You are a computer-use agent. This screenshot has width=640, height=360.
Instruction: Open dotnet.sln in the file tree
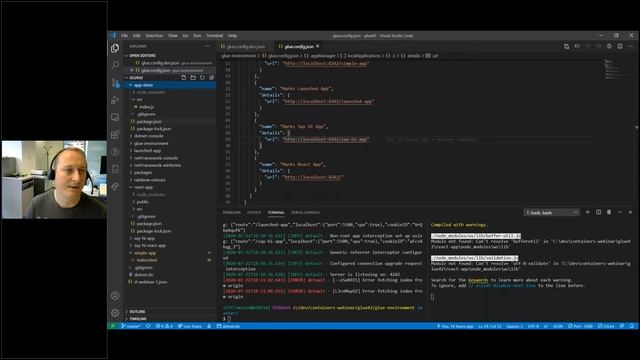[x=171, y=275]
